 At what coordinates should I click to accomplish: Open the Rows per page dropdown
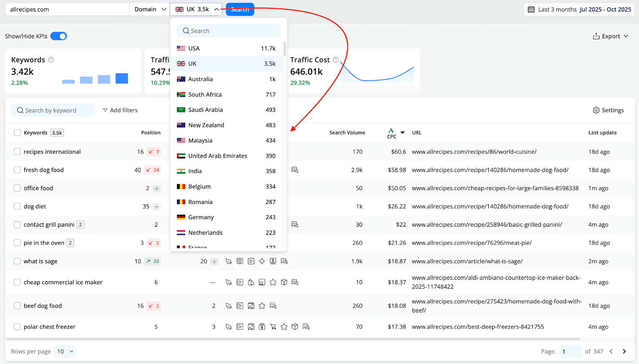[65, 351]
